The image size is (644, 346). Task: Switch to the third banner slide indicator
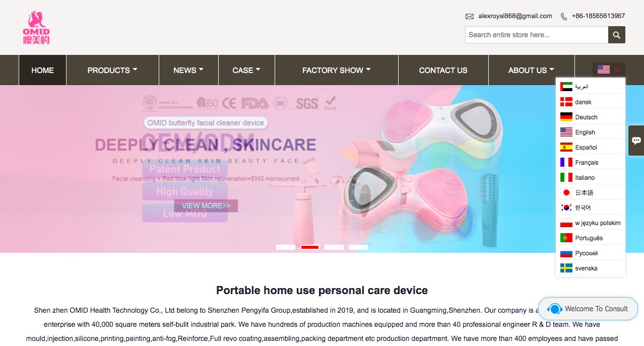334,247
